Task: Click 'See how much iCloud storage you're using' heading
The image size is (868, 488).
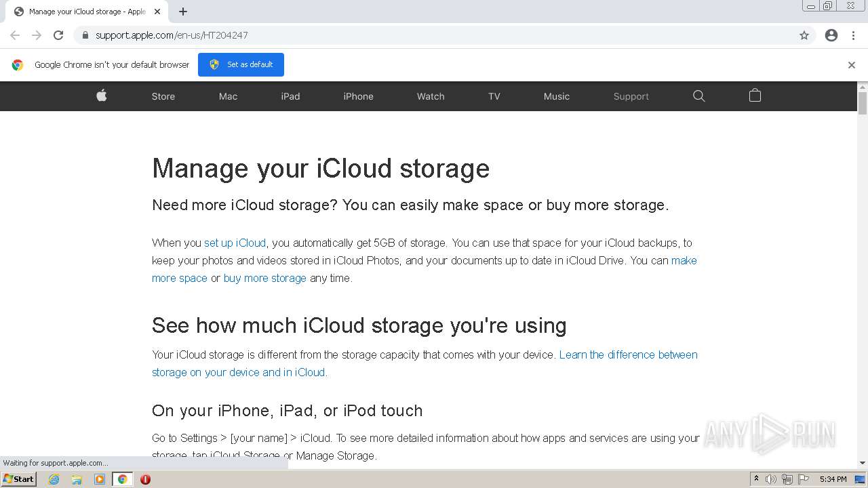Action: pos(359,325)
